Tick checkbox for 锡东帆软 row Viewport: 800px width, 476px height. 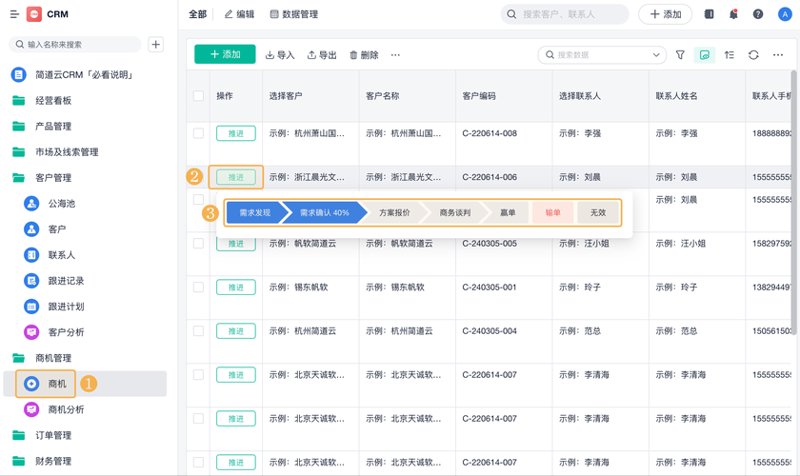click(198, 287)
